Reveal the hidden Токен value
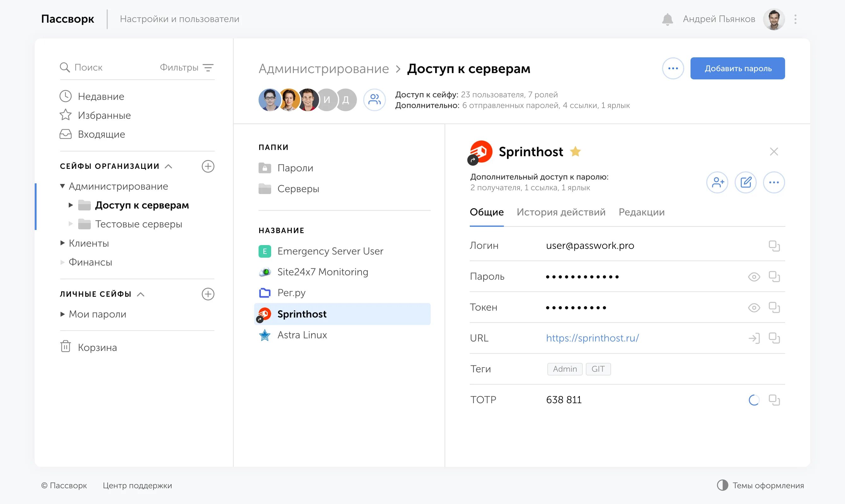This screenshot has height=504, width=845. 754,308
